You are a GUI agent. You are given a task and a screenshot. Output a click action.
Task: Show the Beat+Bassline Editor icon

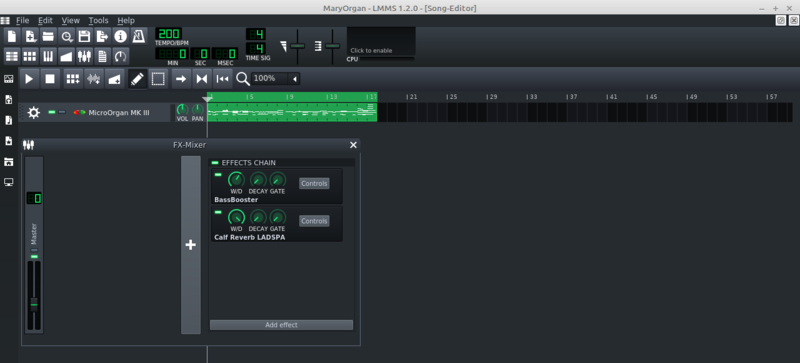pyautogui.click(x=31, y=56)
